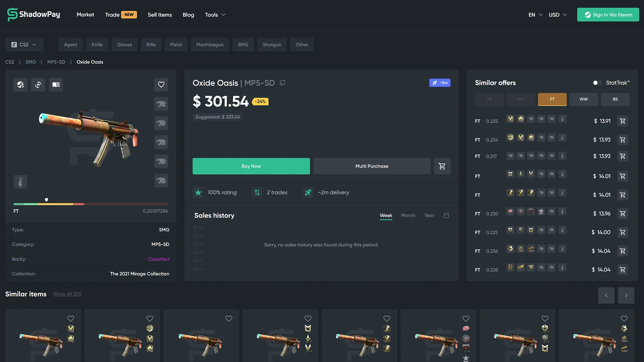Filter by Knife category
The width and height of the screenshot is (644, 362).
click(97, 45)
